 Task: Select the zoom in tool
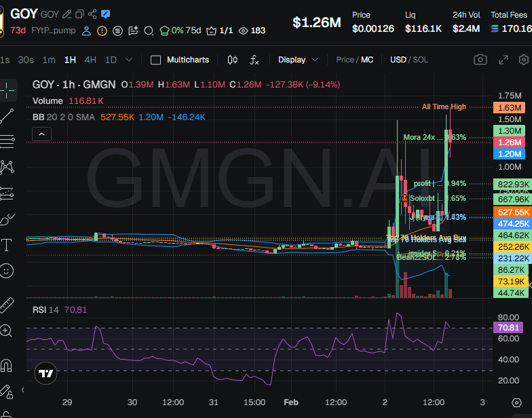[x=6, y=330]
